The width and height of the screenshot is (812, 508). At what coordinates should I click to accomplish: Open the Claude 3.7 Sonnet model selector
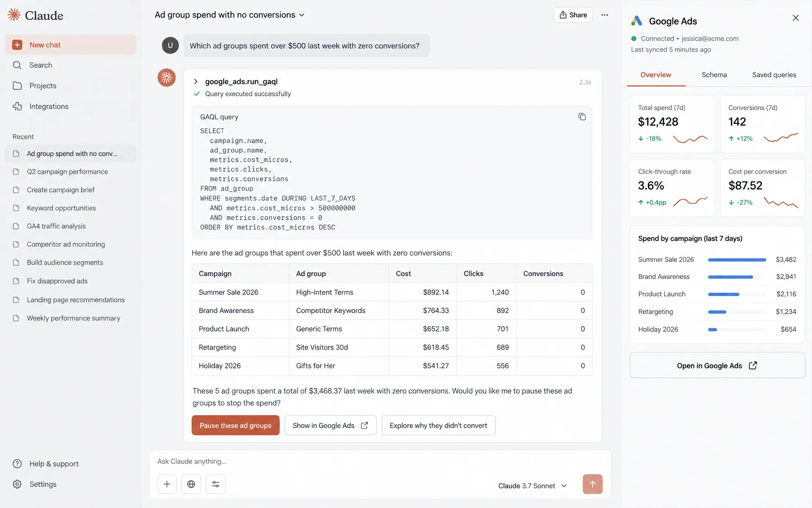pos(532,486)
